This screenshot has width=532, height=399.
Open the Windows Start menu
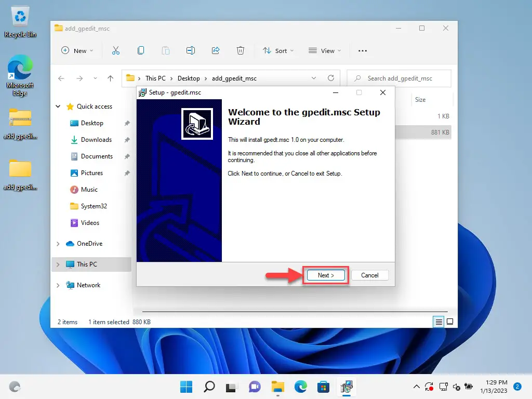(186, 387)
